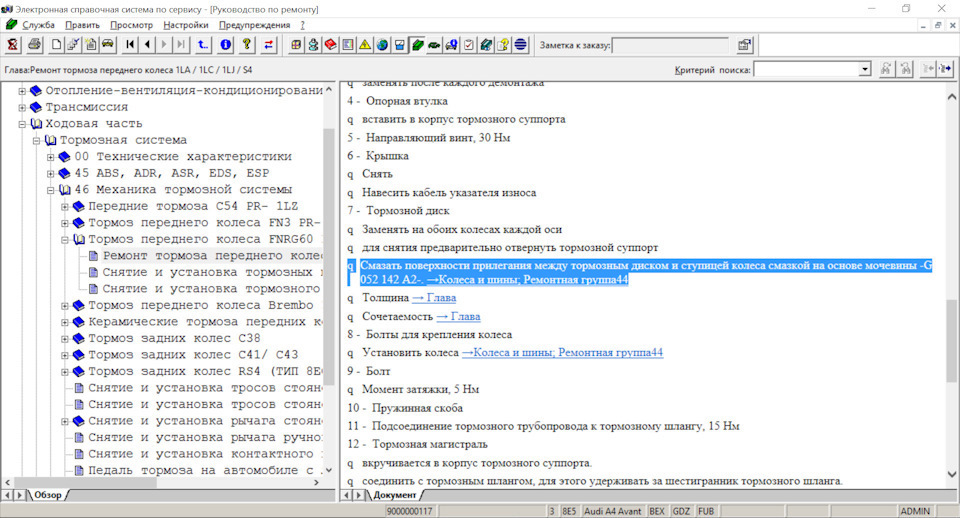Open the wheels link after 'Установить колеса'
Image resolution: width=960 pixels, height=518 pixels.
tap(563, 353)
